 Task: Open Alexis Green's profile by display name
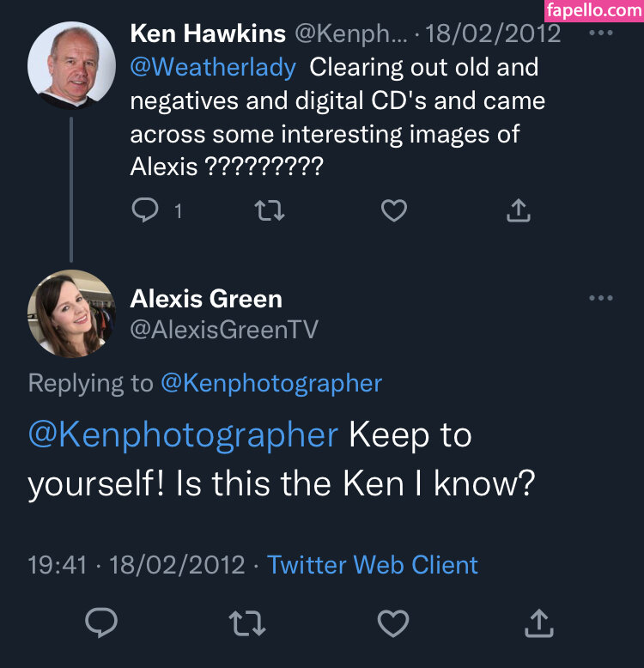(206, 299)
